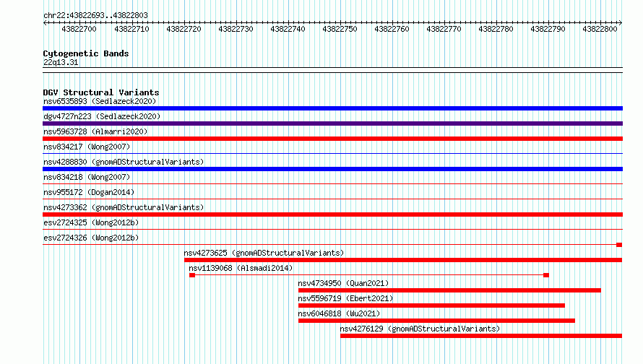Image resolution: width=643 pixels, height=364 pixels.
Task: Select the red bar under nsv4273625
Action: [x=403, y=260]
